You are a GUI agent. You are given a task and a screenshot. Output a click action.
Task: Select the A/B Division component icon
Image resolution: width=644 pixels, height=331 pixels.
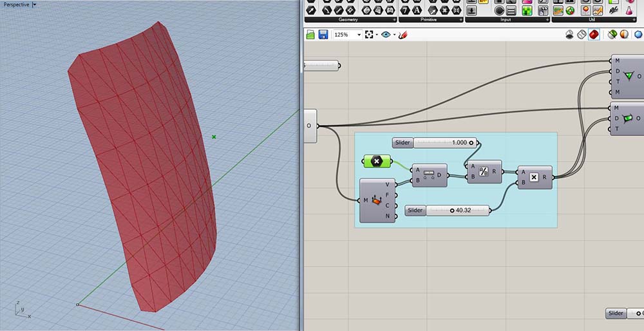click(484, 172)
